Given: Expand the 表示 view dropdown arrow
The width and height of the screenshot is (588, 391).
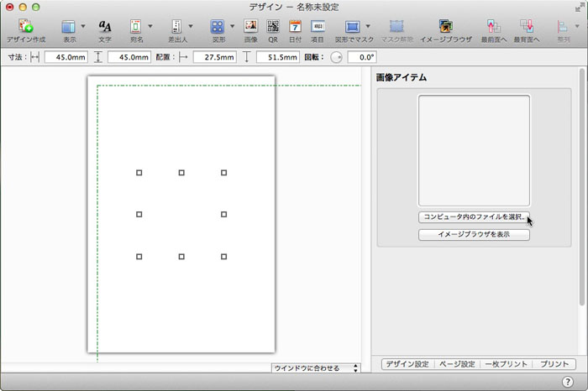Looking at the screenshot, I should tap(83, 27).
